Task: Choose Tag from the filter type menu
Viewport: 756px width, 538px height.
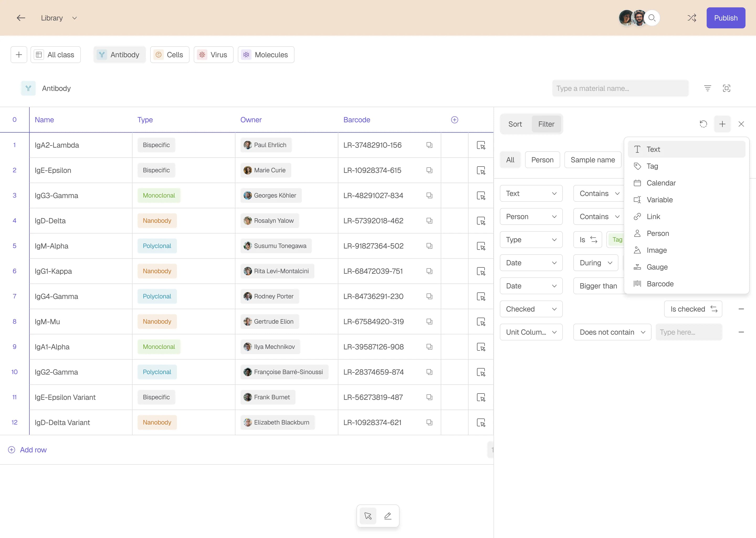Action: (x=686, y=166)
